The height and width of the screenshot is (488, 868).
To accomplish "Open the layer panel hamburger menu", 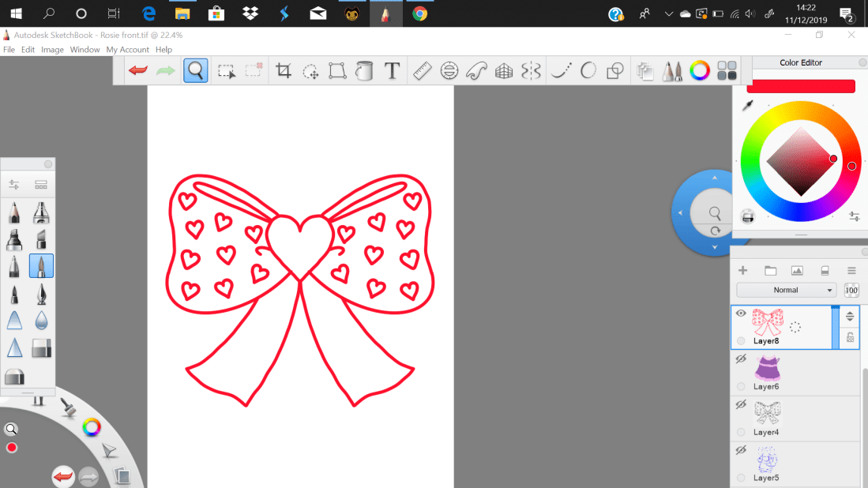I will click(851, 271).
